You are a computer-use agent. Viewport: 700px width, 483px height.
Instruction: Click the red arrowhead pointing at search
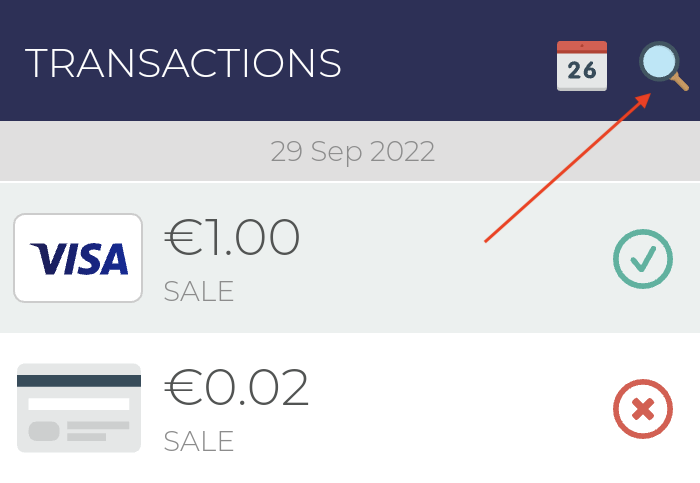tap(645, 99)
